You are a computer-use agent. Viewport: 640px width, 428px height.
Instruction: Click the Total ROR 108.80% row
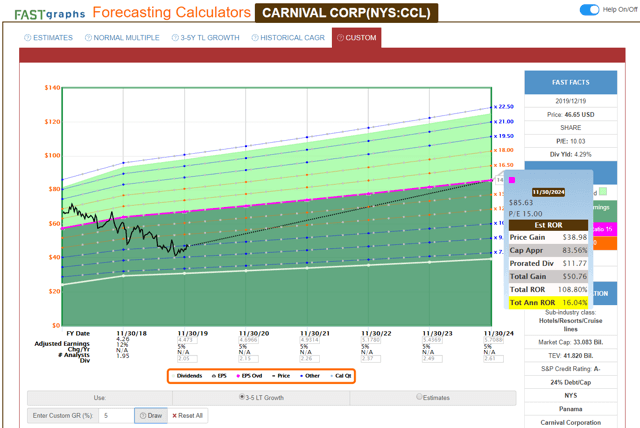point(549,289)
